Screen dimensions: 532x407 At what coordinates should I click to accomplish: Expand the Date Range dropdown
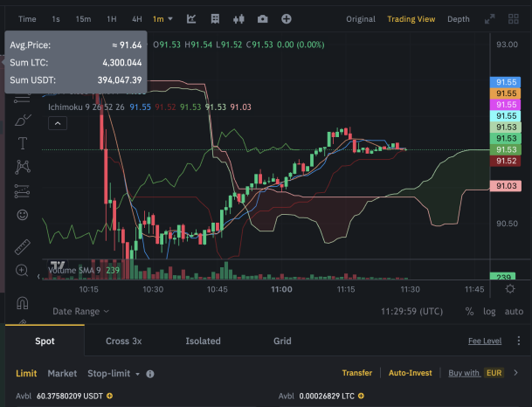point(80,311)
